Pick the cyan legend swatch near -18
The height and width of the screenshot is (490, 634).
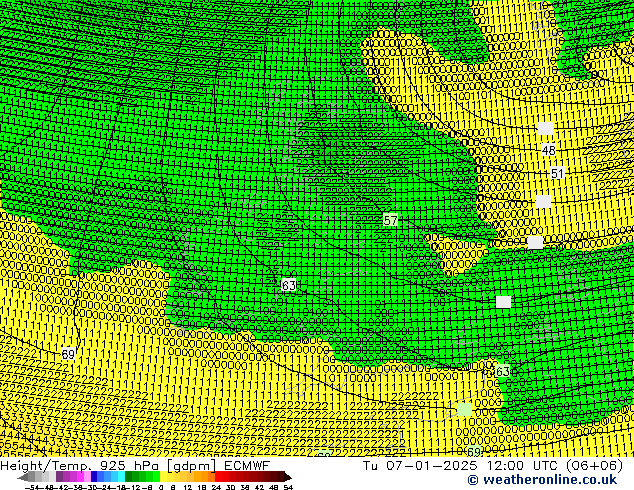pos(121,477)
